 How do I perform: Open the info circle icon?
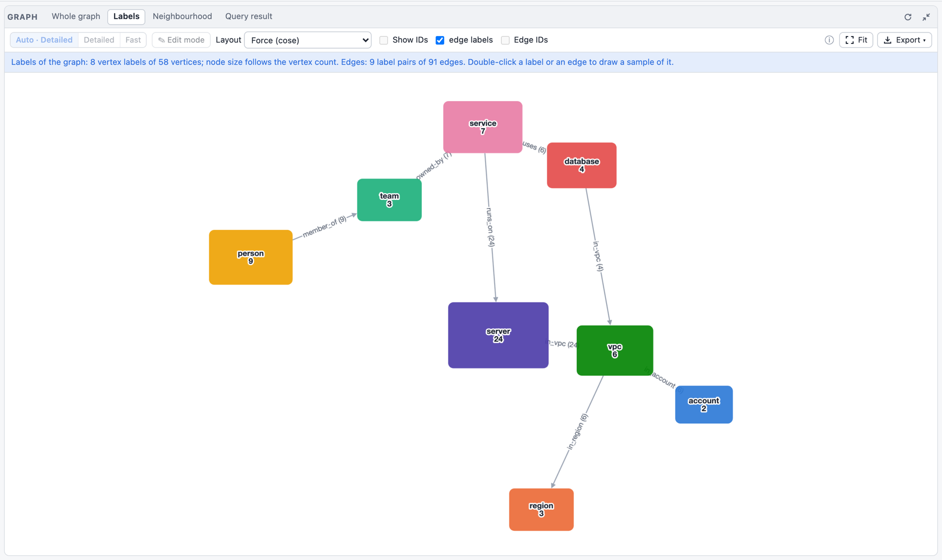(x=829, y=40)
